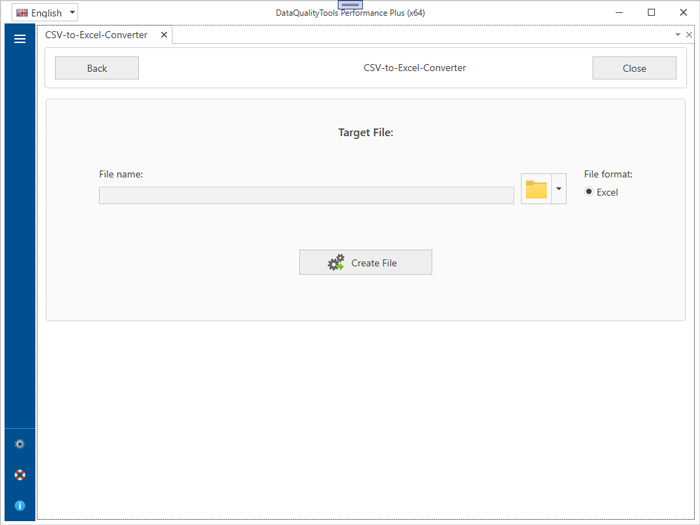Open the blue info icon
The image size is (700, 525).
20,505
